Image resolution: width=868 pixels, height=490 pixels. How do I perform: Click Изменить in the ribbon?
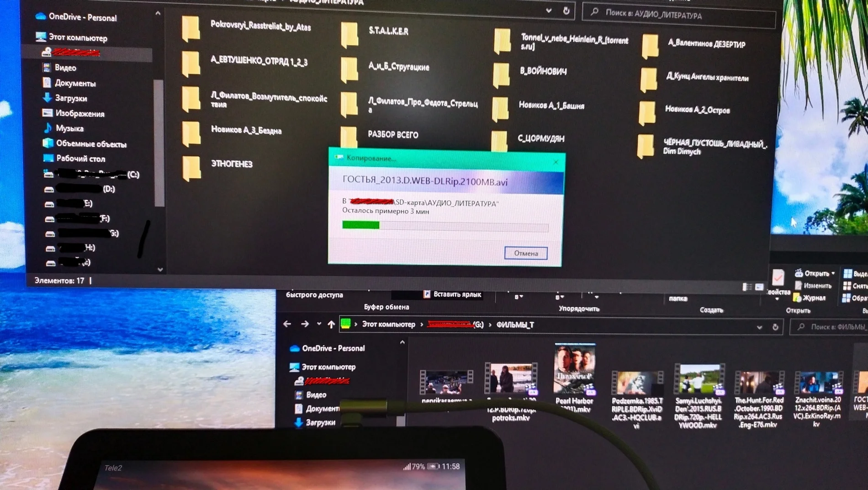point(813,286)
